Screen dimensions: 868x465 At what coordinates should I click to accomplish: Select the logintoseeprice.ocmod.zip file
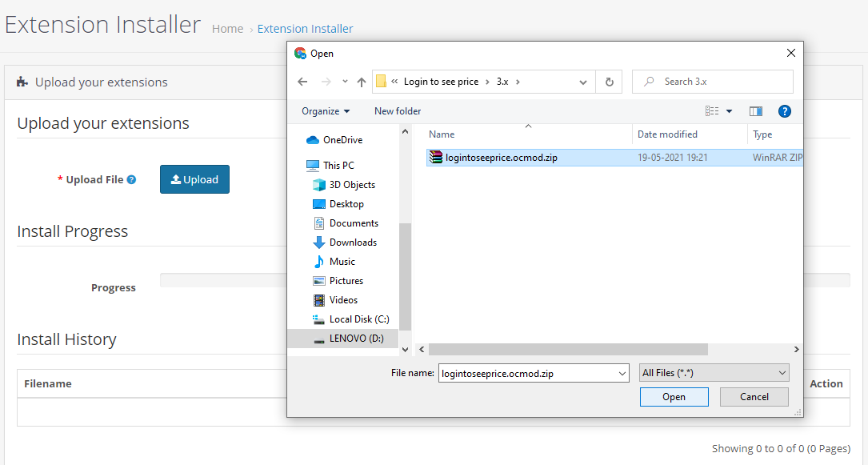point(500,157)
